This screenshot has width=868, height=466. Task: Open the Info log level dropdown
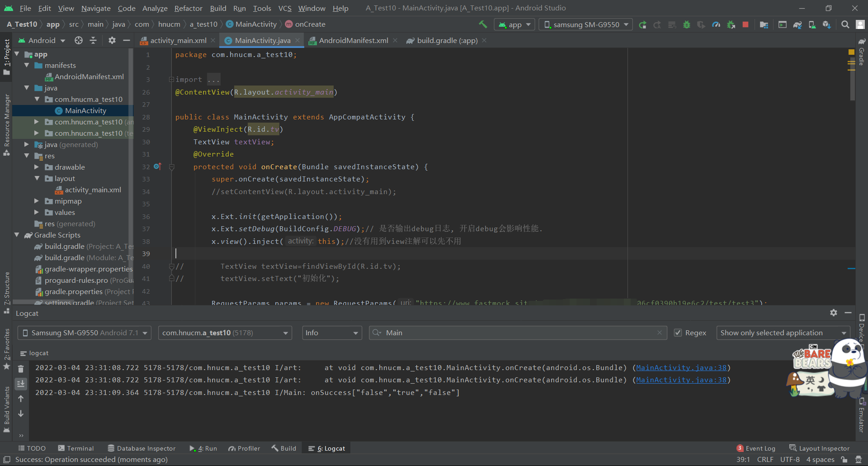(332, 333)
